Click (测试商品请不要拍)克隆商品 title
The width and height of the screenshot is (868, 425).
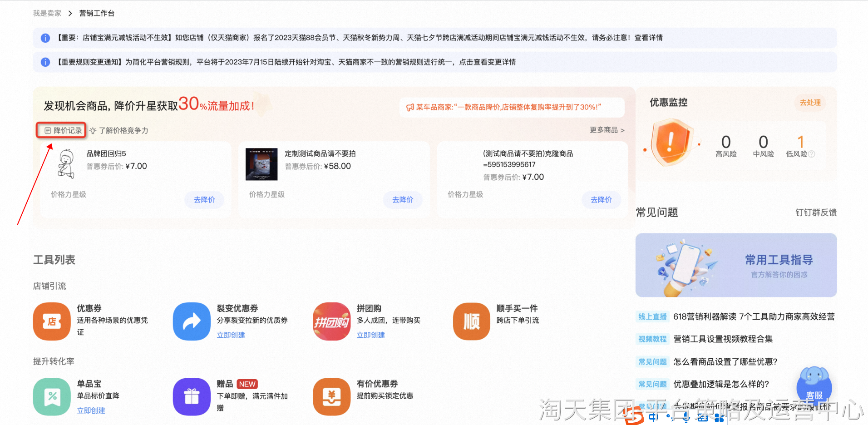528,159
